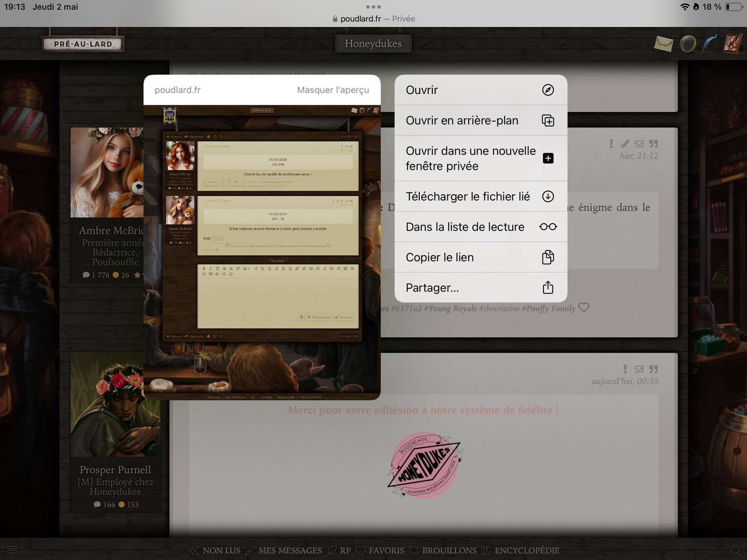Click Prosper Purnell's message count 166

105,504
